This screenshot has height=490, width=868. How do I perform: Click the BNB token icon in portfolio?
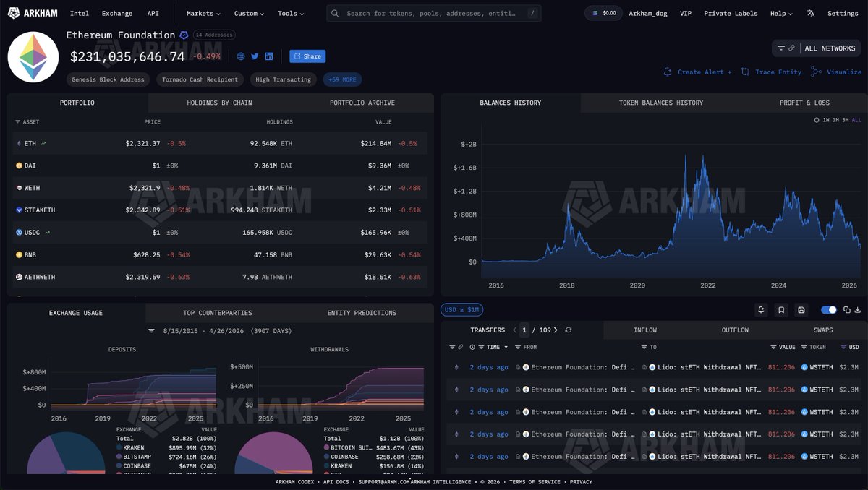19,255
